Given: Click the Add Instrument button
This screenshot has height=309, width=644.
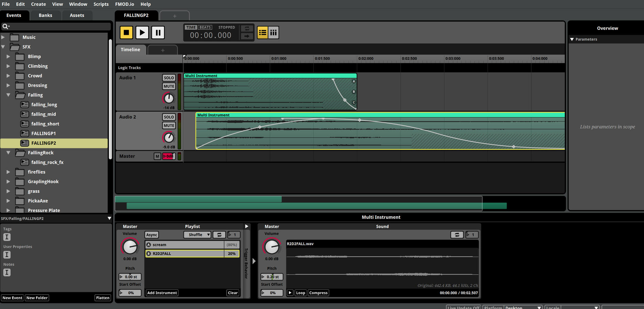Looking at the screenshot, I should pos(162,293).
